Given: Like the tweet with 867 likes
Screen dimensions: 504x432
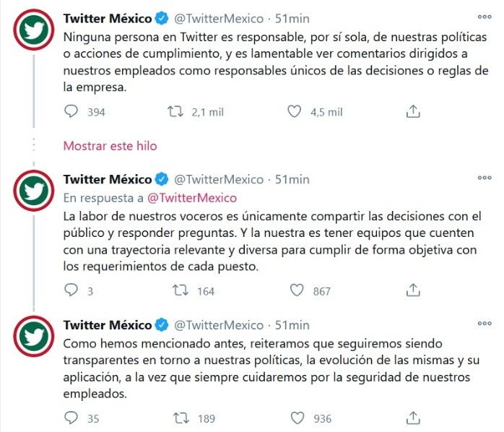Looking at the screenshot, I should click(x=296, y=290).
